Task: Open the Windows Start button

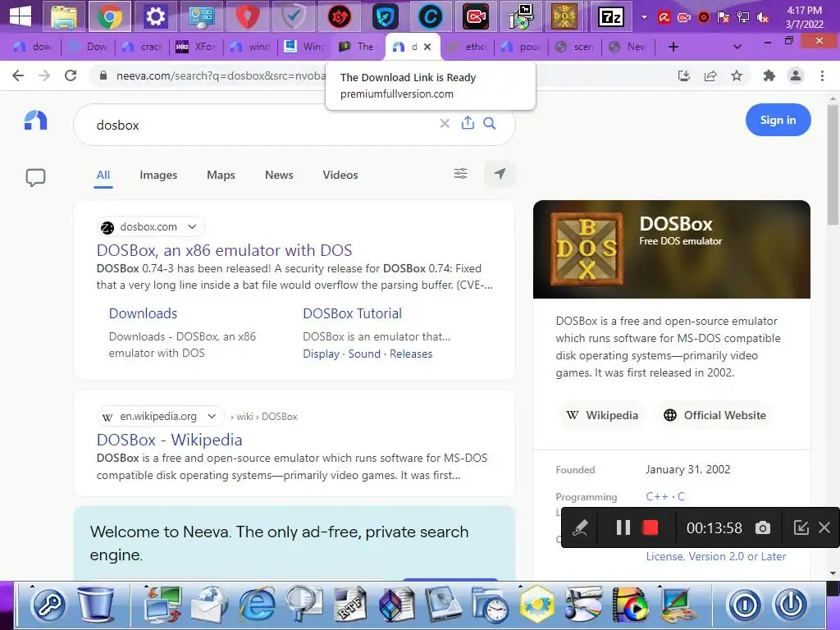Action: 20,16
